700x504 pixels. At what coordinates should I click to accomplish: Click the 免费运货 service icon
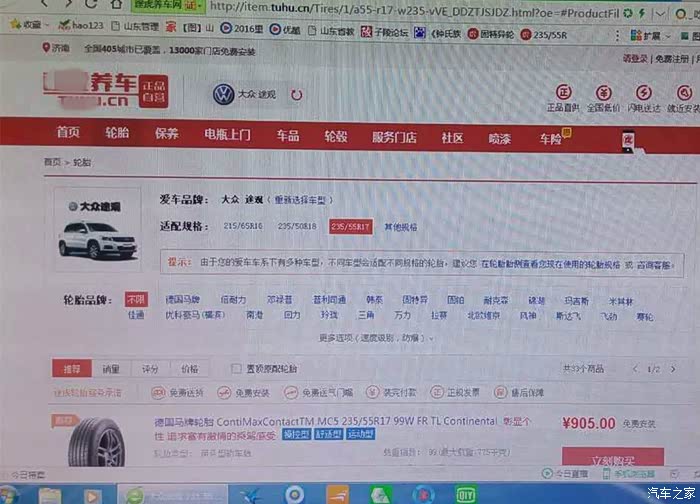pos(158,393)
